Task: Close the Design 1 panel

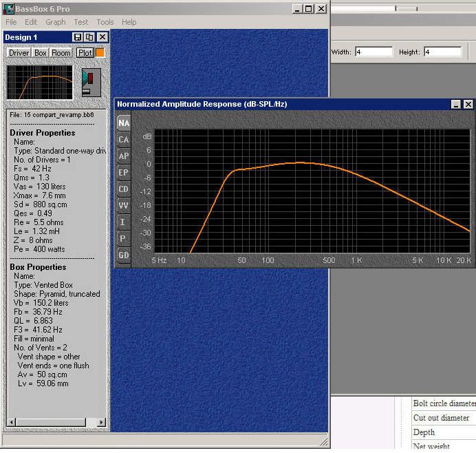Action: pos(102,36)
